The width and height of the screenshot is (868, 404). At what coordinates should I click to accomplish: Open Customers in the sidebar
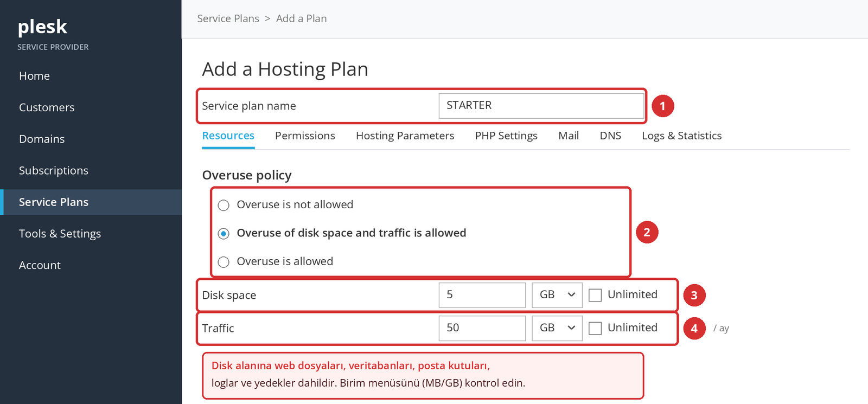click(47, 107)
